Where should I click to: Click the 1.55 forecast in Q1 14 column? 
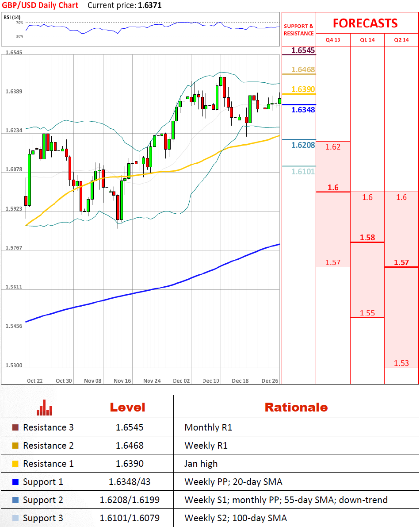[x=367, y=313]
